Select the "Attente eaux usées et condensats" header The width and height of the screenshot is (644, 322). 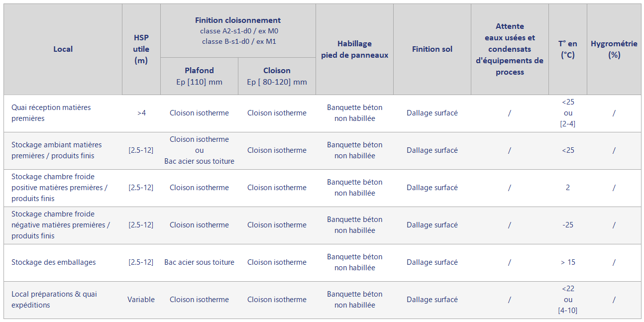coord(510,49)
